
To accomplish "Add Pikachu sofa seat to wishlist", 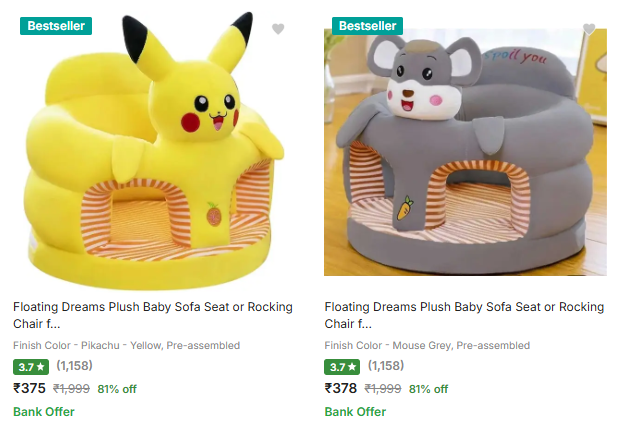I will 278,29.
